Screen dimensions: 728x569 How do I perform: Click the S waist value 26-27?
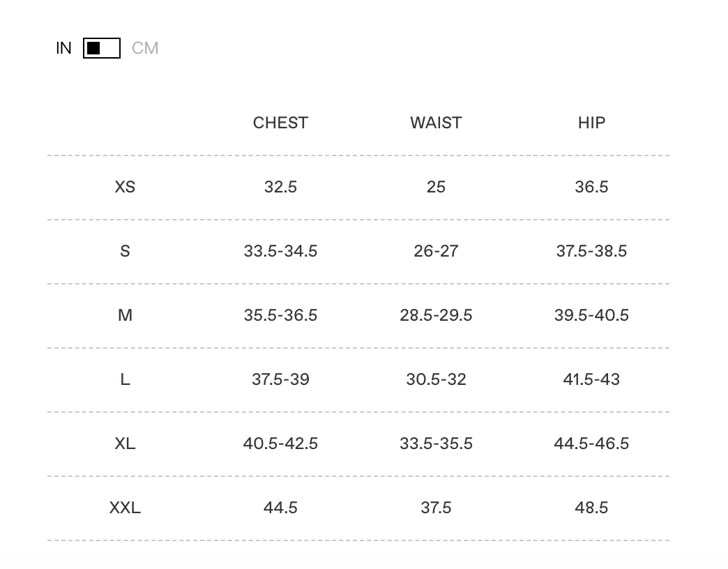point(436,251)
